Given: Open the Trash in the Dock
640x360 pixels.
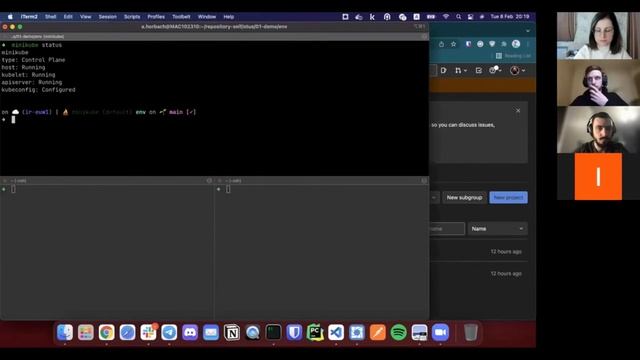Looking at the screenshot, I should (x=471, y=333).
